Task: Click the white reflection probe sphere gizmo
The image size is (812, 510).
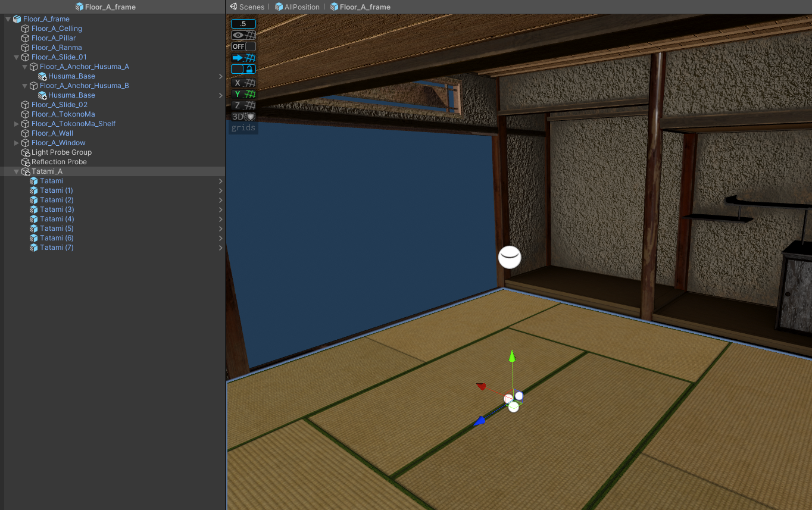Action: coord(510,257)
